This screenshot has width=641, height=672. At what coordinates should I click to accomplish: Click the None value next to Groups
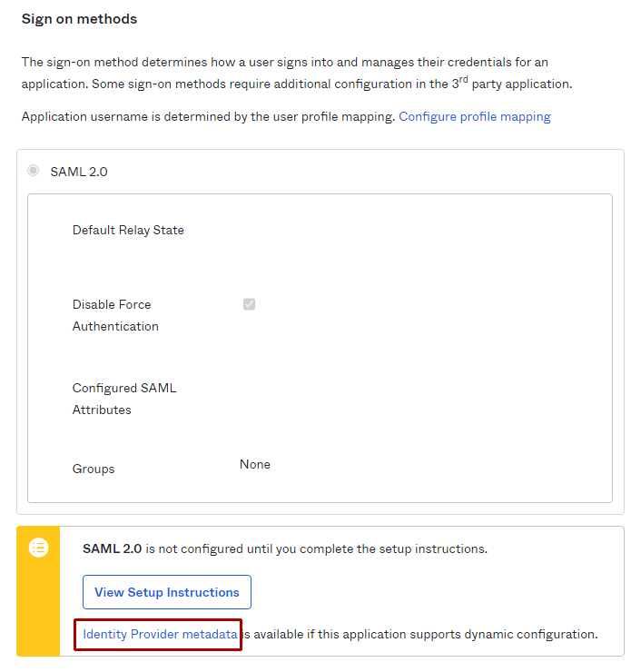[255, 464]
